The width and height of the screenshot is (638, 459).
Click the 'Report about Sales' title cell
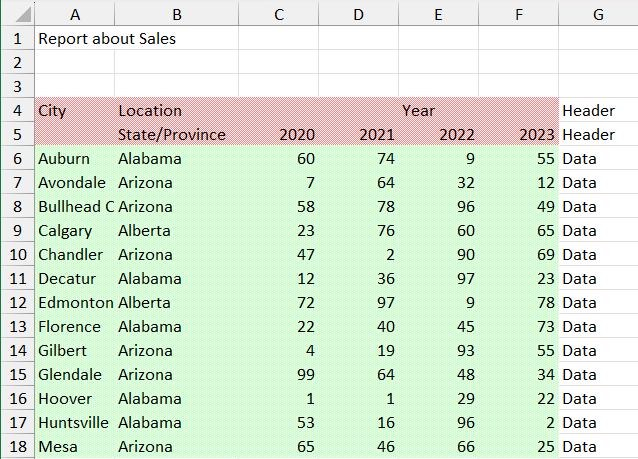107,39
